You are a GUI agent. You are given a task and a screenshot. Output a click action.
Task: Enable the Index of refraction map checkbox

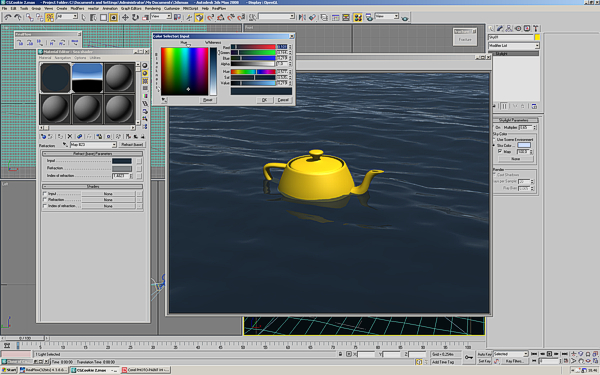click(45, 206)
